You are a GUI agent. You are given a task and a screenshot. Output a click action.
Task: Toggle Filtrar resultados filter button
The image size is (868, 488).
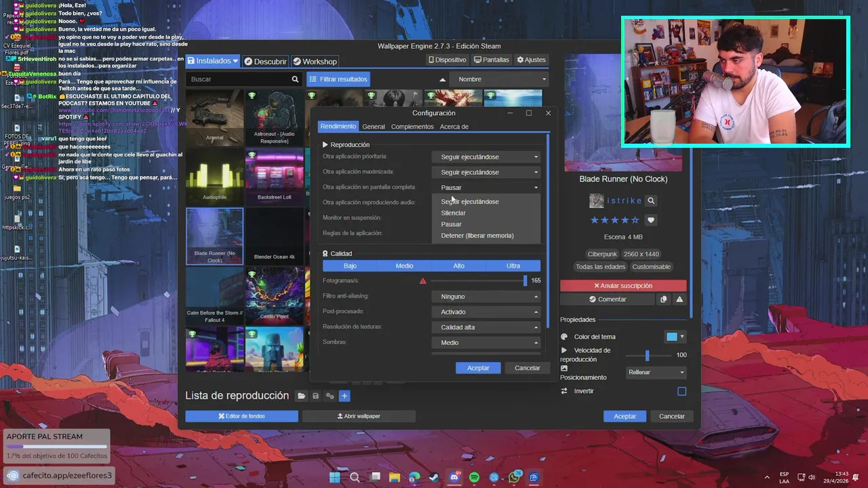tap(338, 79)
